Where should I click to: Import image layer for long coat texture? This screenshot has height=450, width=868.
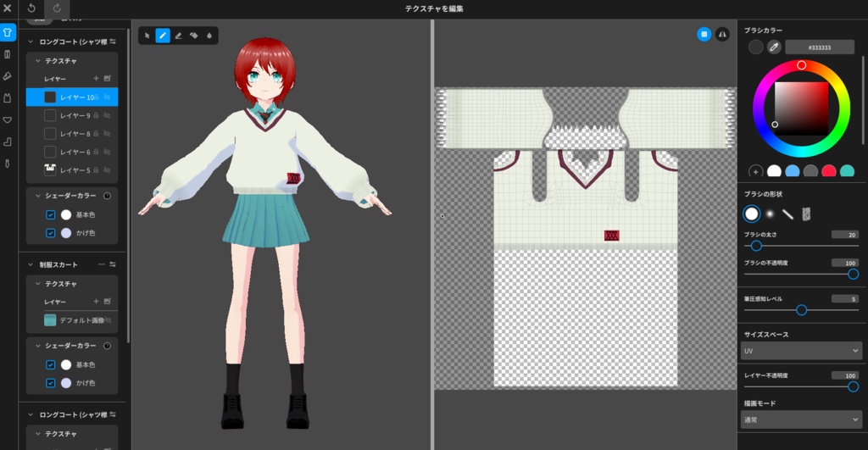pos(108,79)
